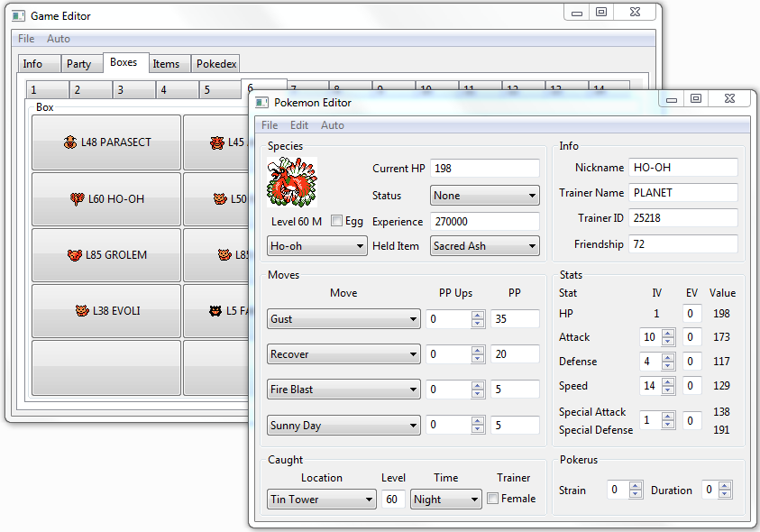Click the Attack EV field

[x=691, y=336]
